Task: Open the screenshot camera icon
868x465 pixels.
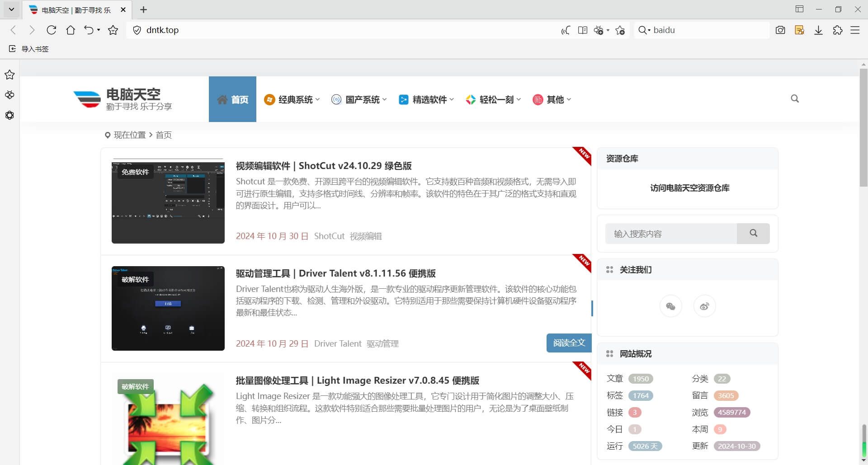Action: click(780, 30)
